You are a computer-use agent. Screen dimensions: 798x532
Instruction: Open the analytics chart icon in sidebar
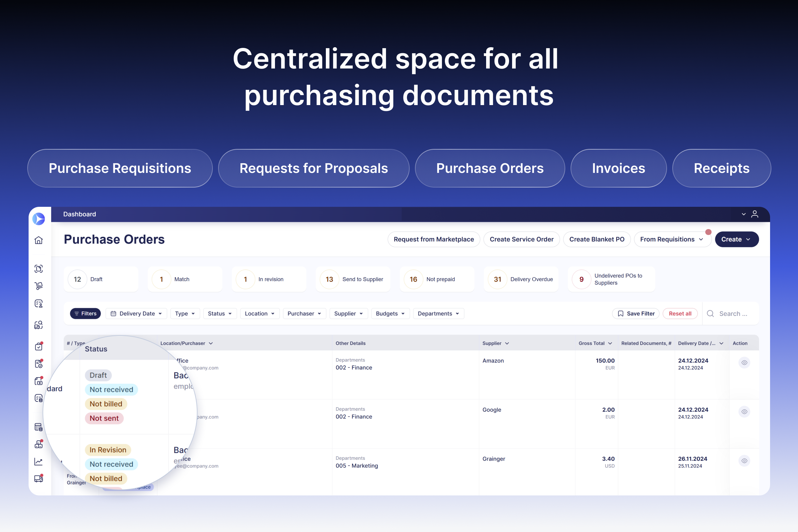click(39, 462)
